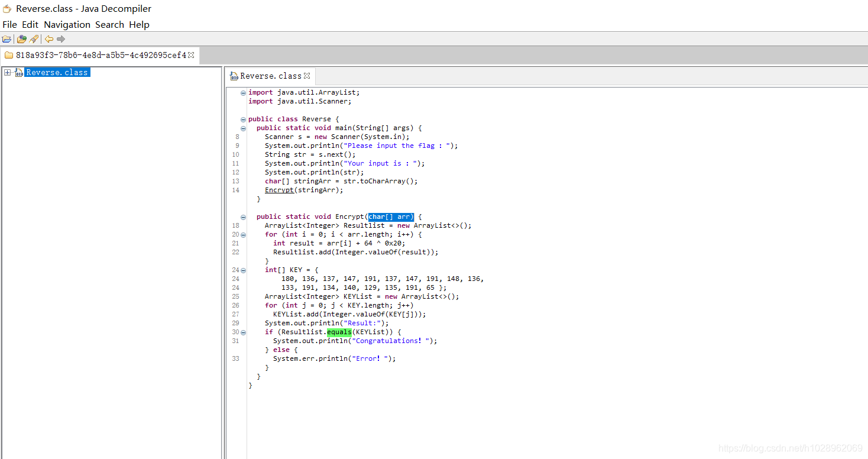
Task: Collapse the public class Reverse fold
Action: click(243, 119)
